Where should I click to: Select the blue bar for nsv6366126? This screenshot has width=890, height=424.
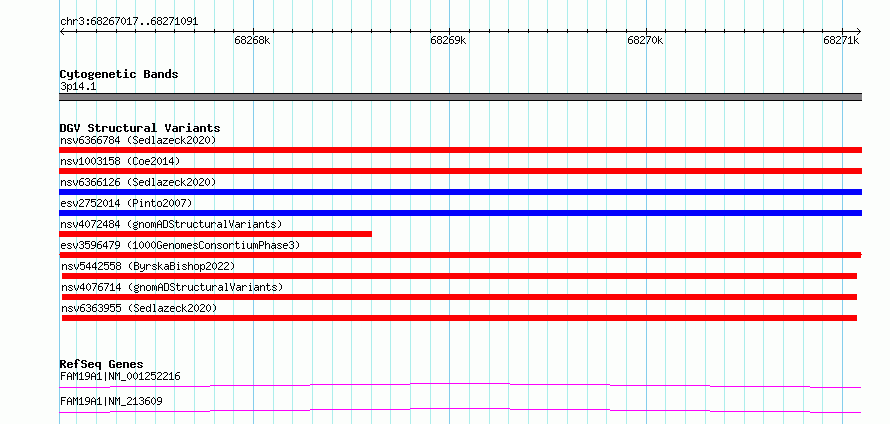[460, 192]
